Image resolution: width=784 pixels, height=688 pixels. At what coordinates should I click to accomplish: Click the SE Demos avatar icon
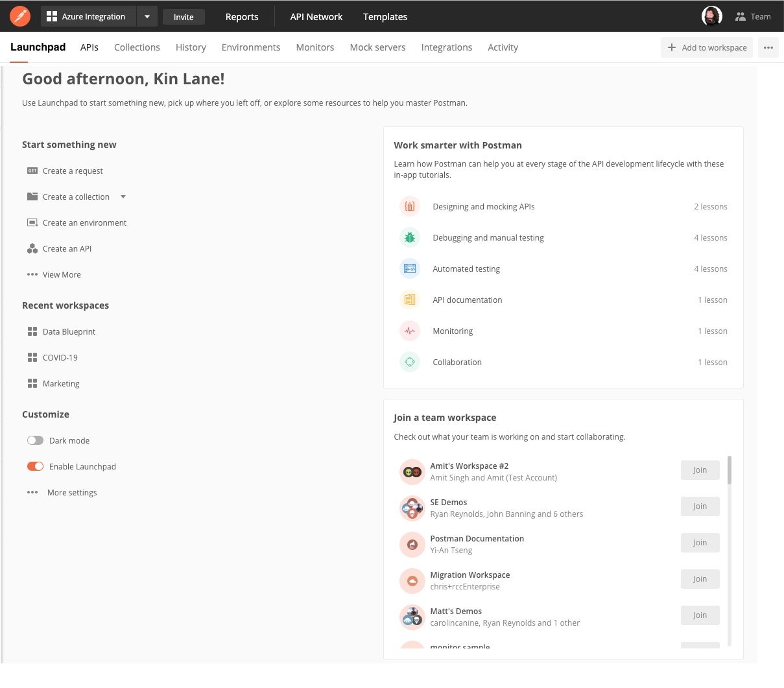pyautogui.click(x=412, y=508)
